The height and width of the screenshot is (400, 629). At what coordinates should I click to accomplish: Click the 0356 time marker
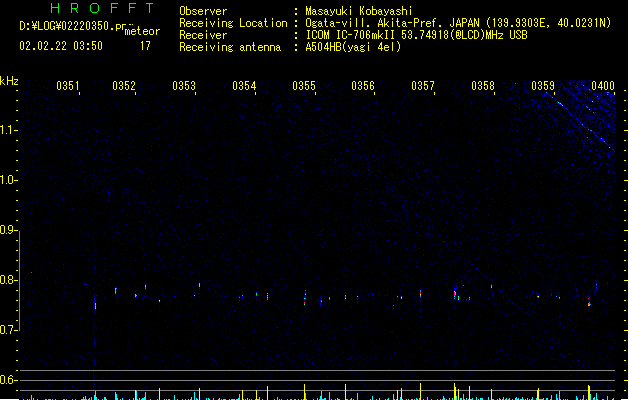point(363,86)
